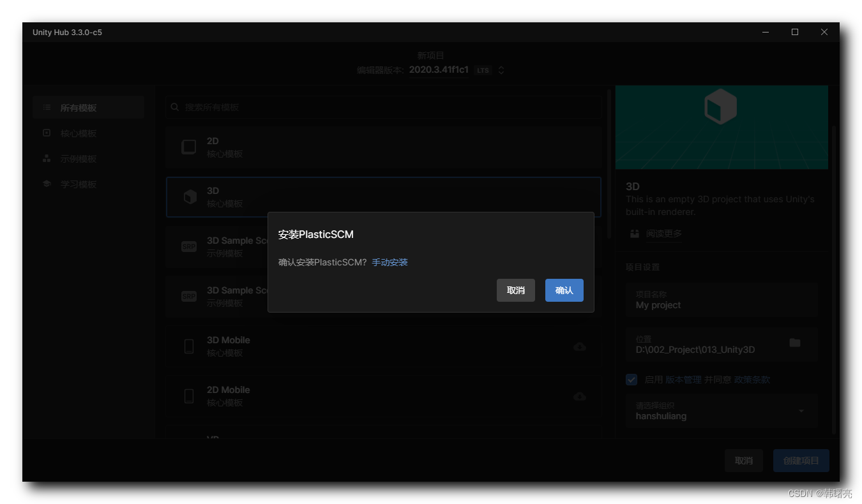Select 核心模板 in the sidebar
This screenshot has height=504, width=862.
tap(88, 133)
